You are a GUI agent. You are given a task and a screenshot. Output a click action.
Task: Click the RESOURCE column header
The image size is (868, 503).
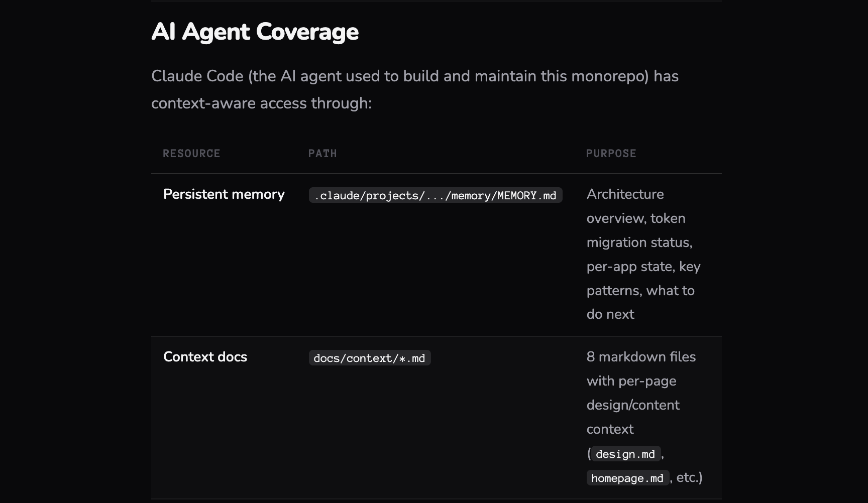point(191,154)
